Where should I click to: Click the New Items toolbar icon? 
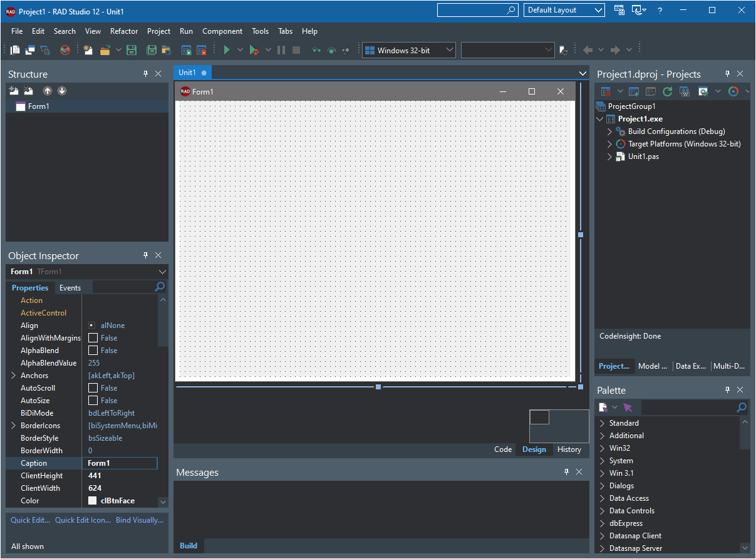[88, 50]
